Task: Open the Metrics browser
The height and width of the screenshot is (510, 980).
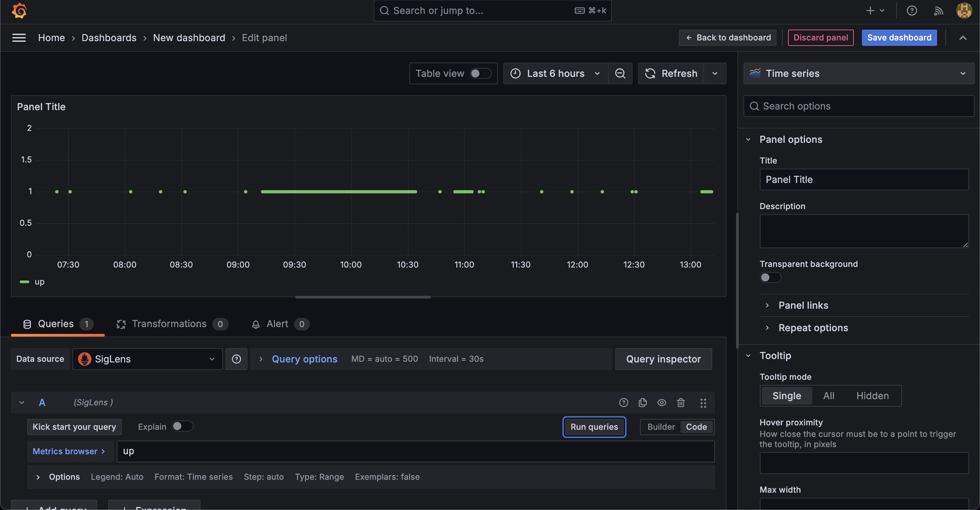Action: coord(70,451)
